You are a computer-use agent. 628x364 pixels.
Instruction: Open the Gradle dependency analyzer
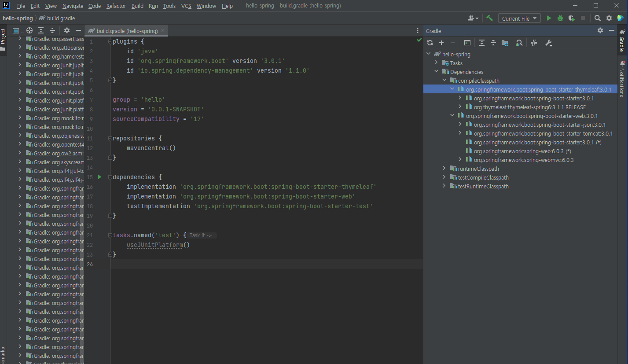(519, 43)
